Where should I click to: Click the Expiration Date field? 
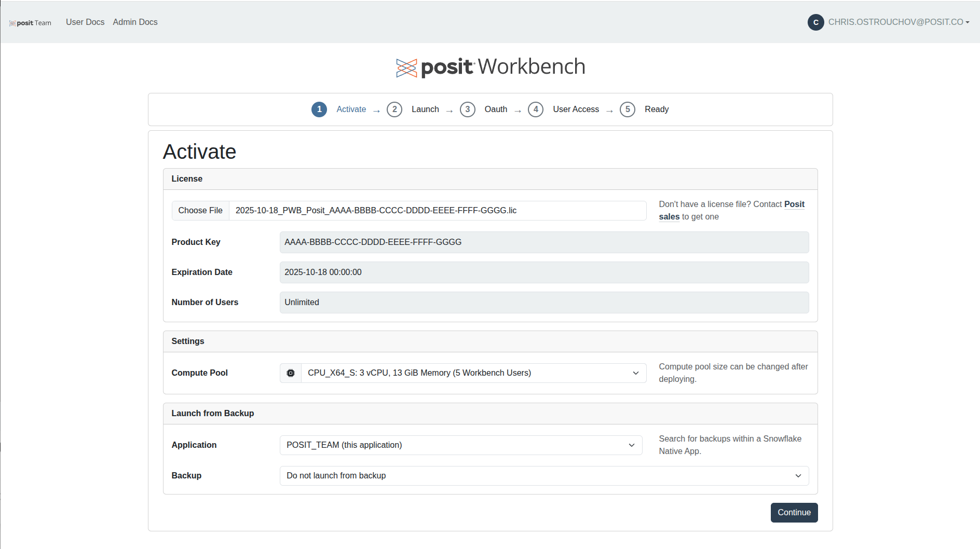click(x=543, y=272)
